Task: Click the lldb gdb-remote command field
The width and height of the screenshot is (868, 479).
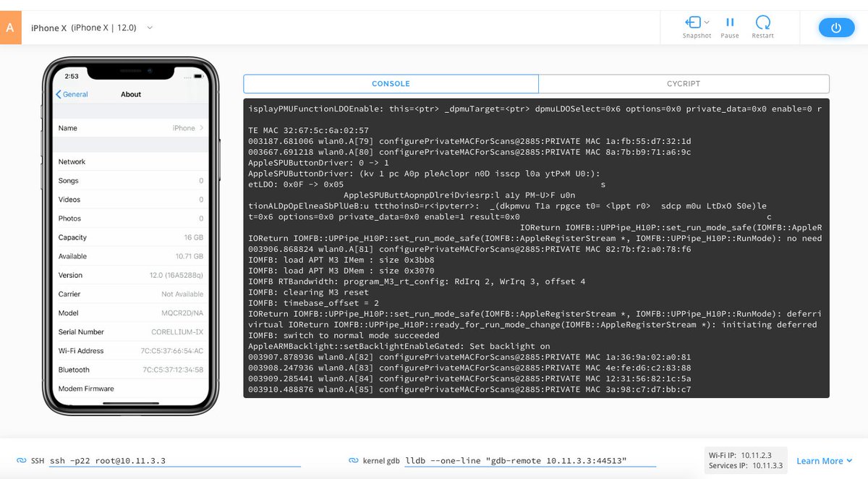Action: (x=530, y=461)
